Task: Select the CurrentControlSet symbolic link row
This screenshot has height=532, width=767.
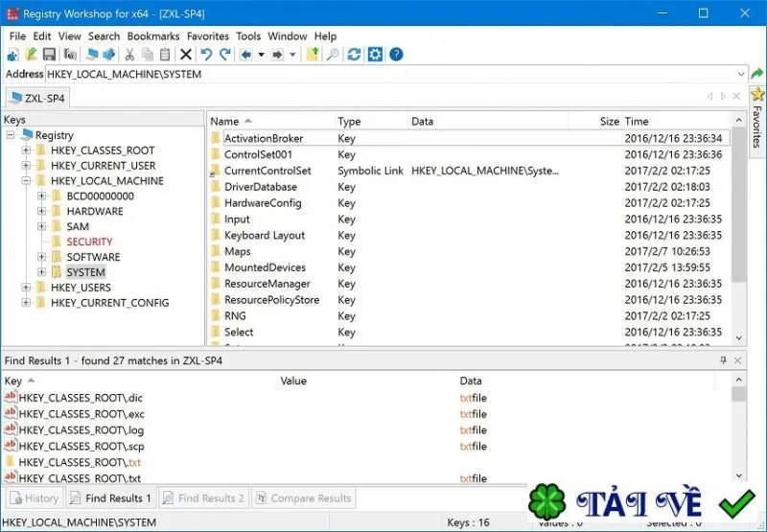Action: pos(470,171)
